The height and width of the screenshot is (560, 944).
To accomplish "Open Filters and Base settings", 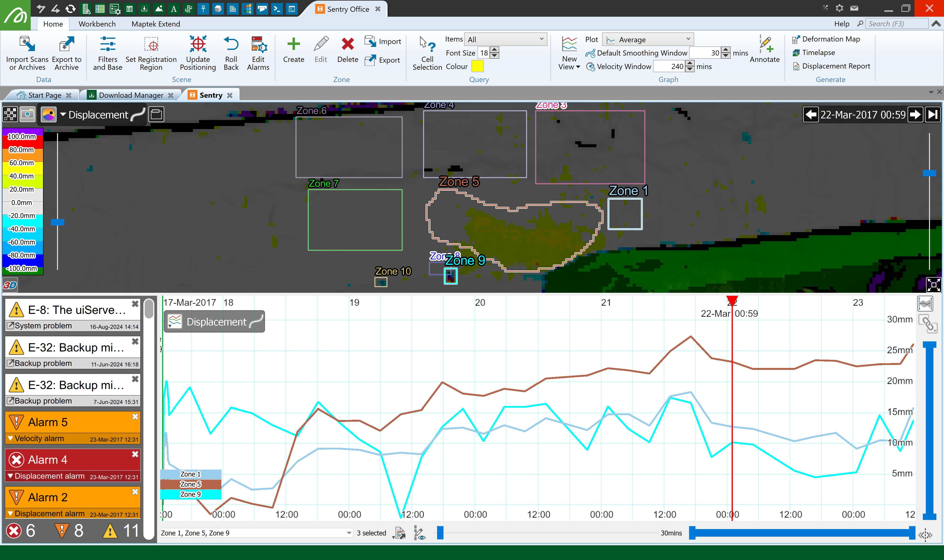I will (x=108, y=53).
